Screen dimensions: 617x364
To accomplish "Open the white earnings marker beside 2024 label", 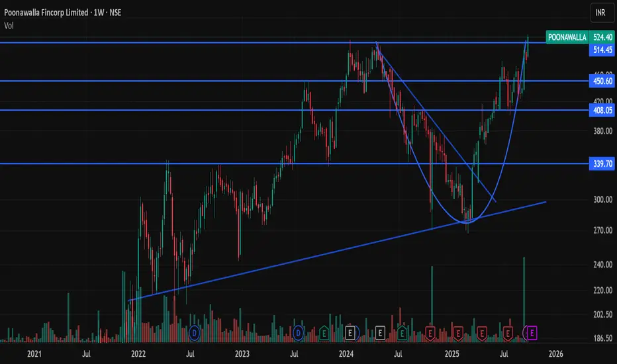I will [350, 334].
